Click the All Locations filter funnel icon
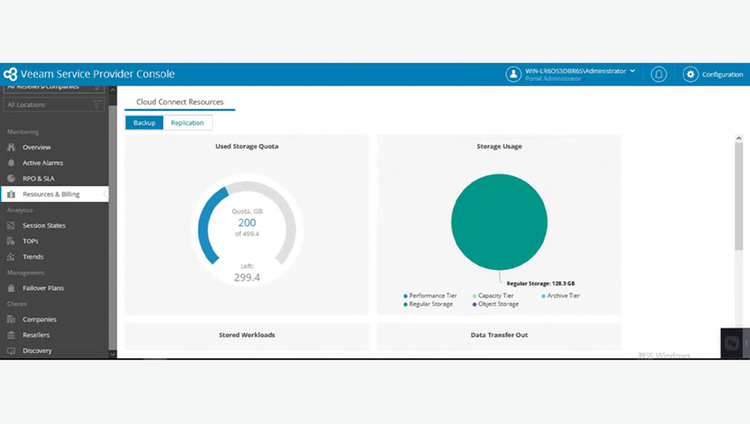This screenshot has width=750, height=424. coord(97,104)
